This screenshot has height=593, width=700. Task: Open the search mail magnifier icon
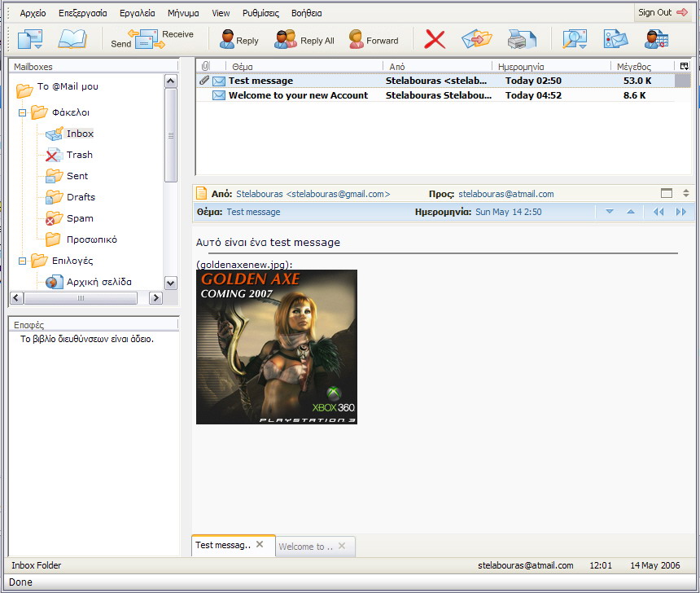pos(575,39)
